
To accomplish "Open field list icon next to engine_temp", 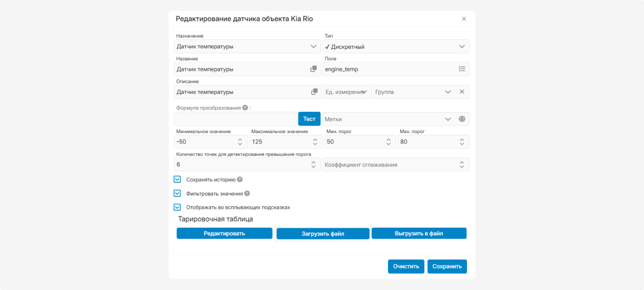I will 462,69.
